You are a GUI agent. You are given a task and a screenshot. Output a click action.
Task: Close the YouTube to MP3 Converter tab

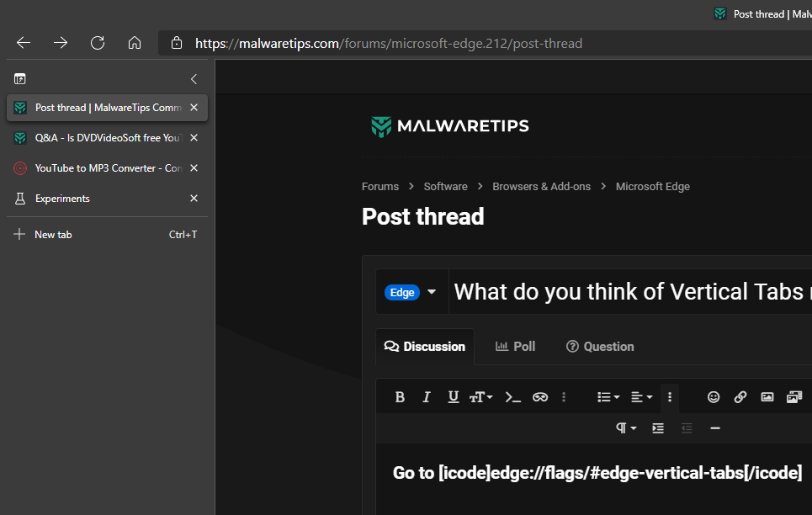[194, 167]
